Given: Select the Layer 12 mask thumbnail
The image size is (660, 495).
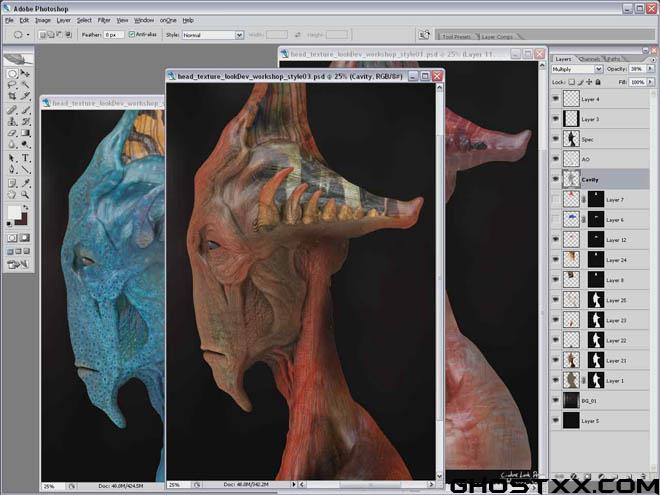Looking at the screenshot, I should pos(596,240).
